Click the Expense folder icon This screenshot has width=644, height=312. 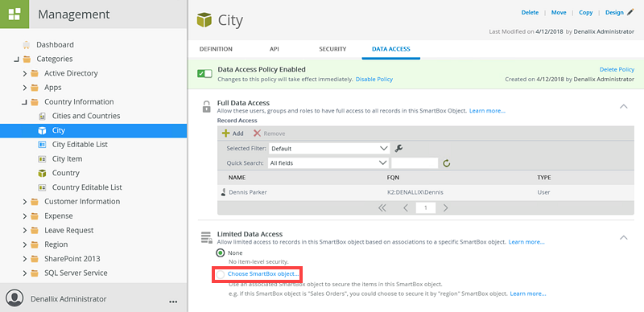coord(35,216)
